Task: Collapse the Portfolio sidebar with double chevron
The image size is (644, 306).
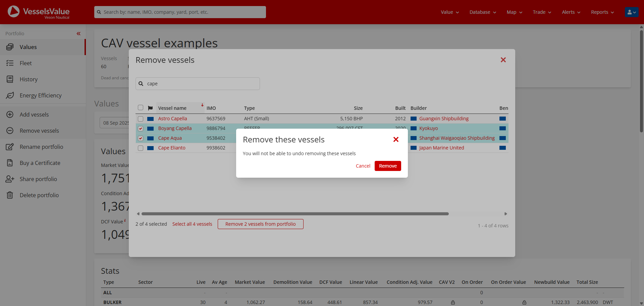Action: pos(78,34)
